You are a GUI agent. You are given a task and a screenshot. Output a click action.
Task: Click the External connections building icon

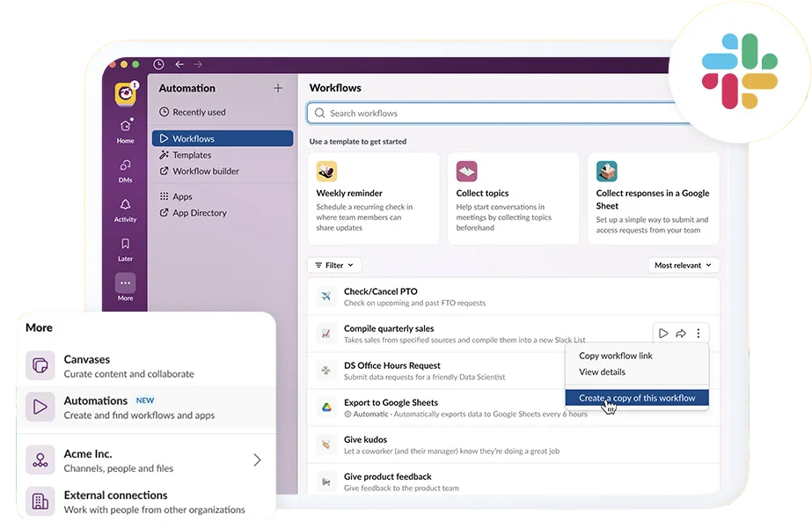tap(40, 501)
